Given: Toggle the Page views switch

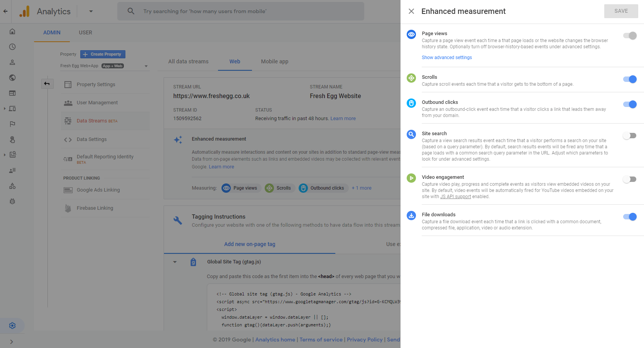Looking at the screenshot, I should pos(630,36).
